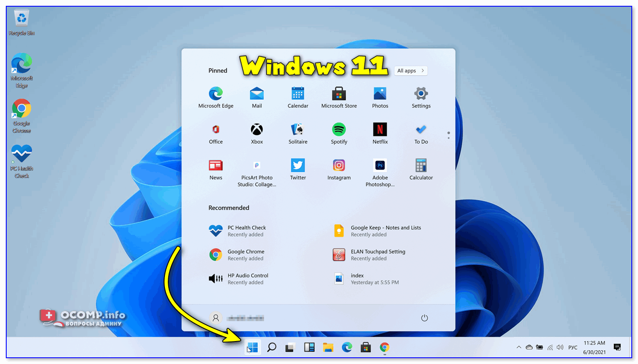Open the recommended index file
Screen dimensions: 638x364
pyautogui.click(x=366, y=279)
